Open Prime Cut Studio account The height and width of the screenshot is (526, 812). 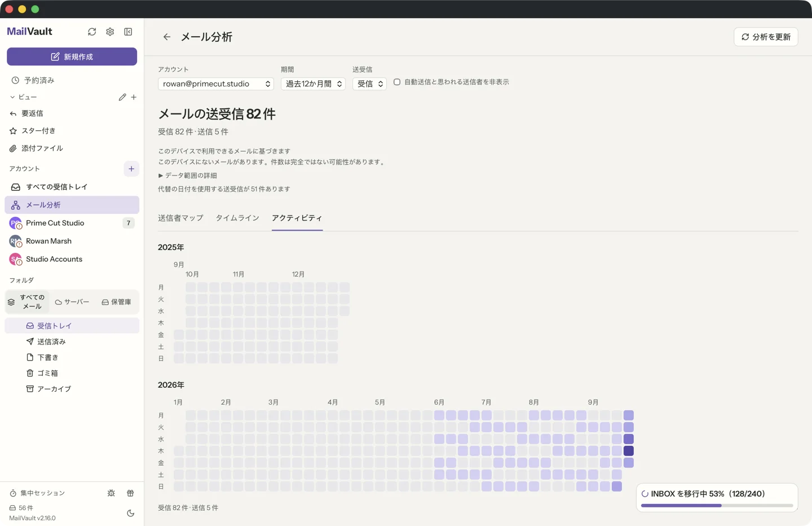(x=72, y=223)
